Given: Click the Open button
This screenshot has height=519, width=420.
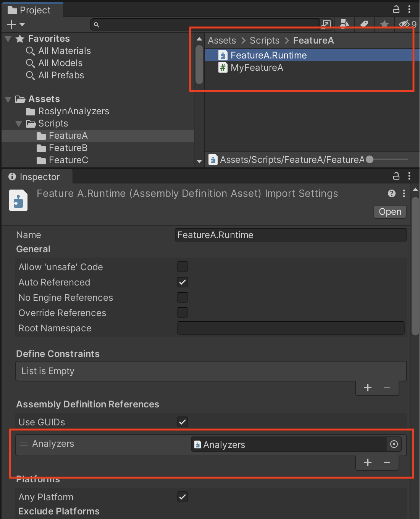Looking at the screenshot, I should coord(390,212).
